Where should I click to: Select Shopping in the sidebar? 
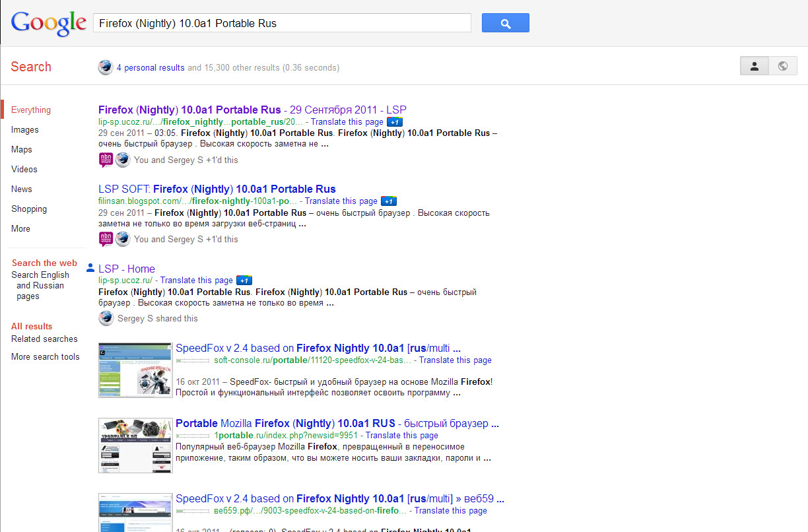click(x=29, y=209)
